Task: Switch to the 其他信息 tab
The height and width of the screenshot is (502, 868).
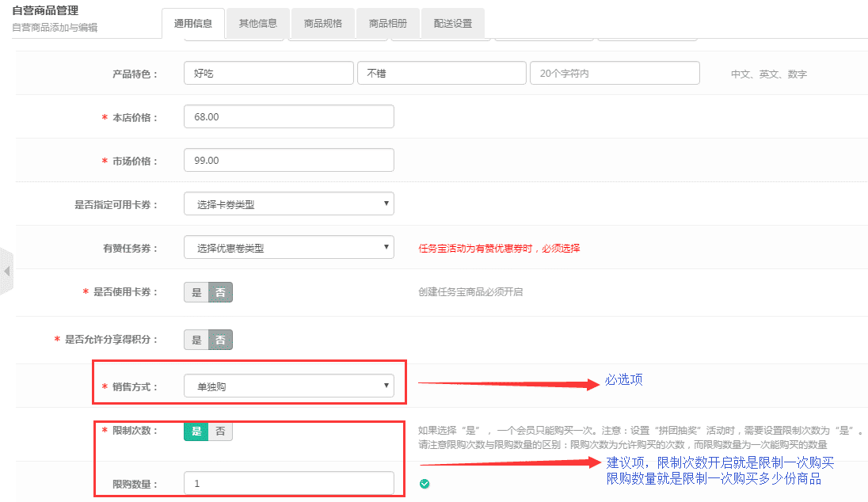Action: pos(258,24)
